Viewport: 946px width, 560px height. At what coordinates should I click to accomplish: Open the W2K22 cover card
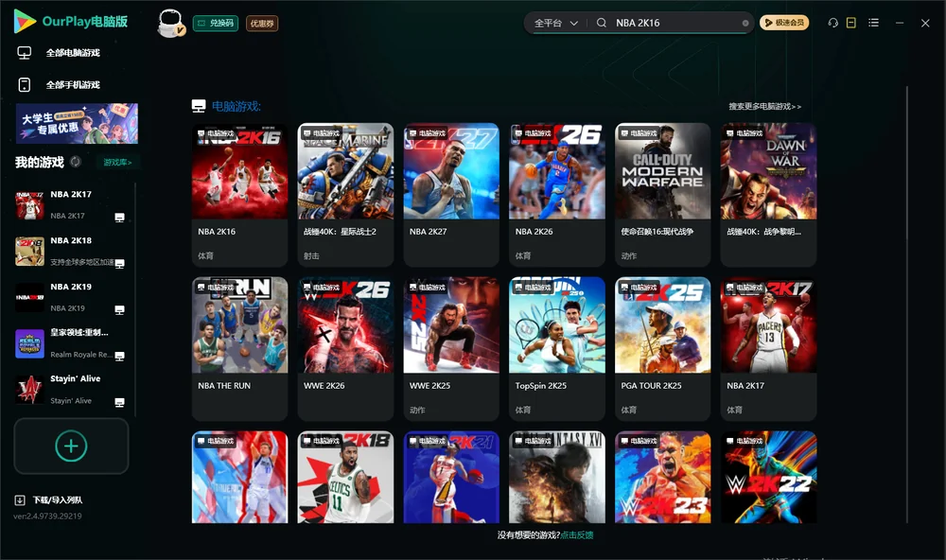click(768, 478)
